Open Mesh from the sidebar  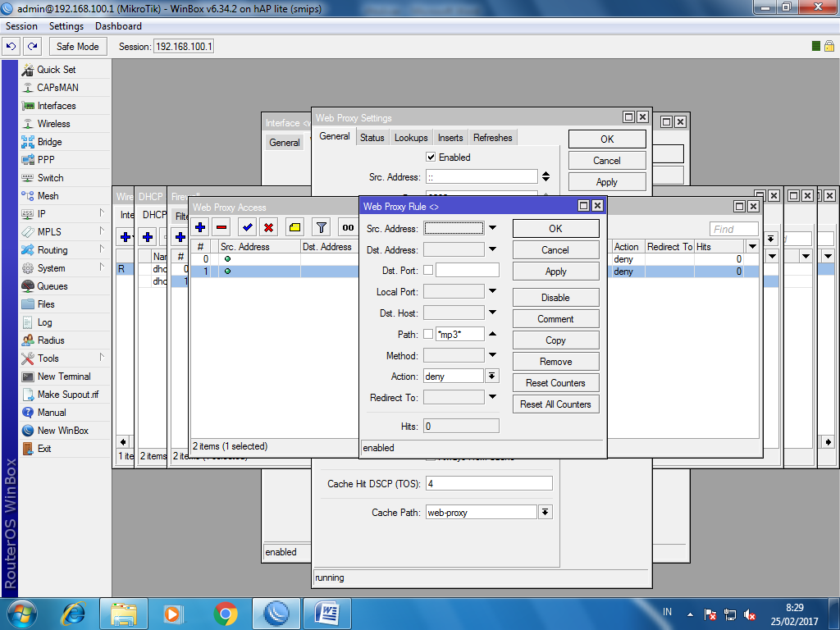point(48,196)
